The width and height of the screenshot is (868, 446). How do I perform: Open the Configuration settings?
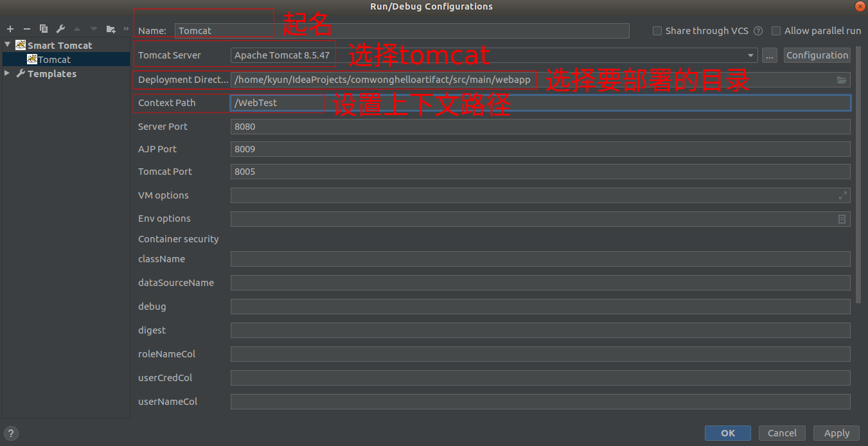point(817,55)
